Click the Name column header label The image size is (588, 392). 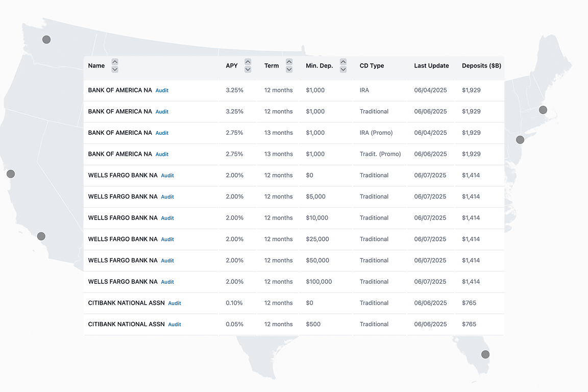point(96,66)
